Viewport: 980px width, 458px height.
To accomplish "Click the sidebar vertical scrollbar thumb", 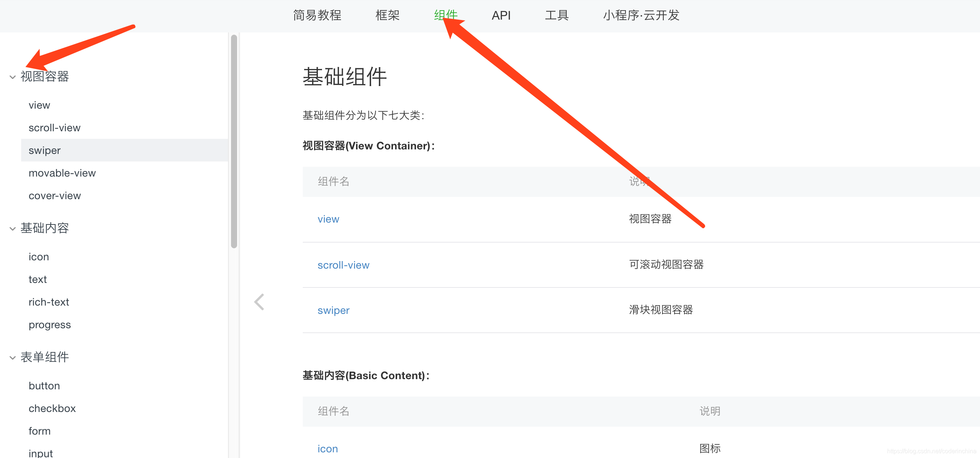I will pyautogui.click(x=234, y=141).
